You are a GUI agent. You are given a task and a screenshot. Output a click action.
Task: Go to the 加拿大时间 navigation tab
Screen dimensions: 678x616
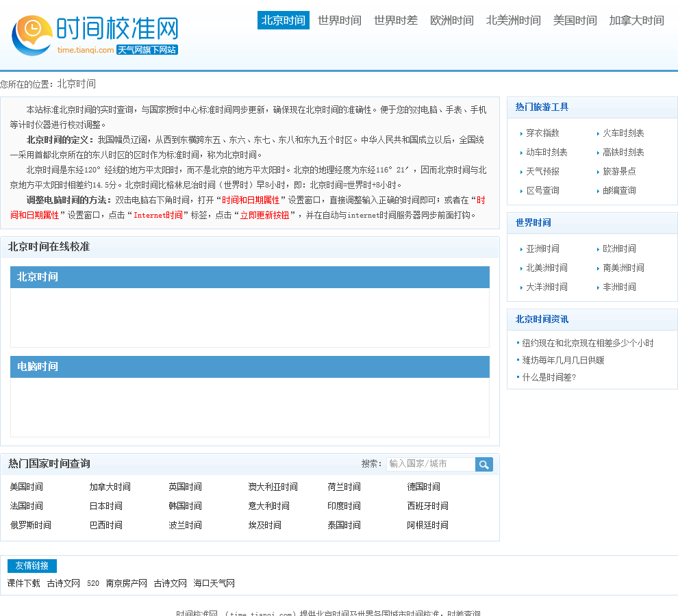636,21
